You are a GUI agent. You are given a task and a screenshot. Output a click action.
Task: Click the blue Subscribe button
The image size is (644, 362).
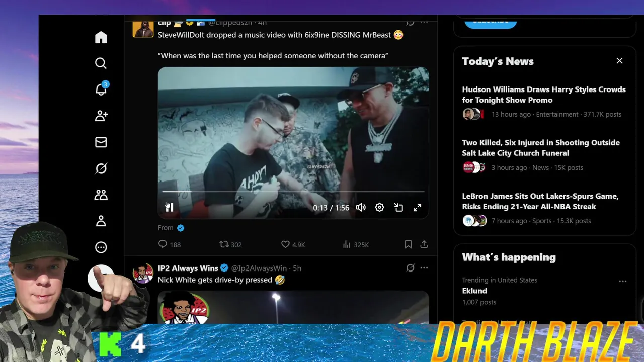491,22
